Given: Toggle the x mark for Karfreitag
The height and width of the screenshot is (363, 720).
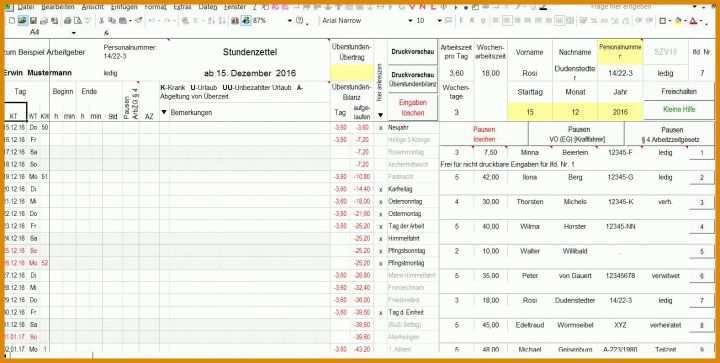Looking at the screenshot, I should point(381,189).
